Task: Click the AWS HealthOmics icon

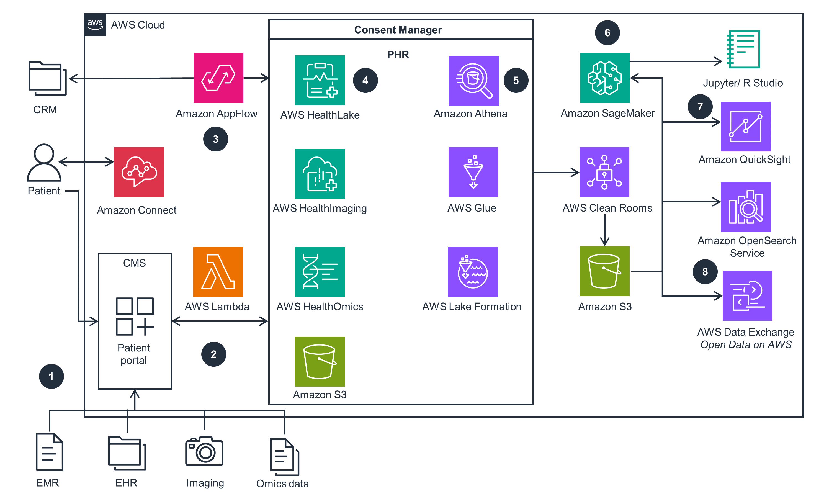Action: (320, 272)
